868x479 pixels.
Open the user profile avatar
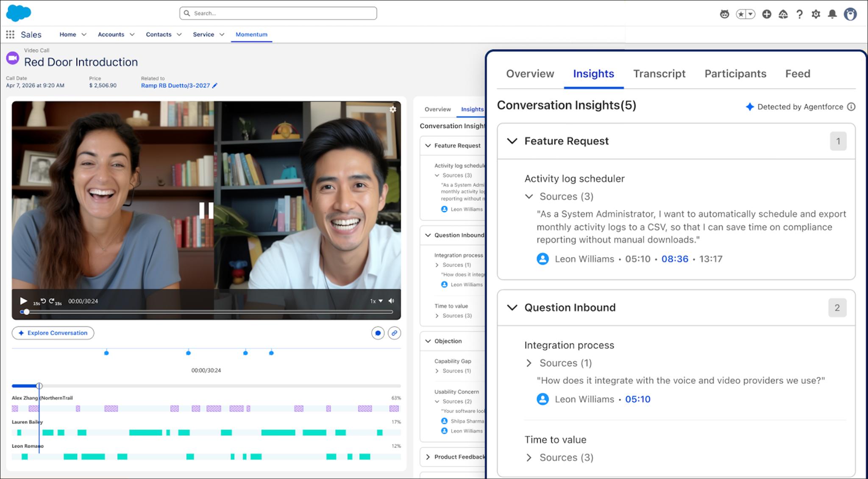(850, 14)
